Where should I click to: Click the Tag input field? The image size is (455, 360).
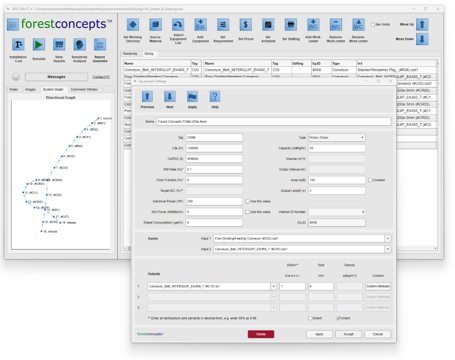(214, 137)
